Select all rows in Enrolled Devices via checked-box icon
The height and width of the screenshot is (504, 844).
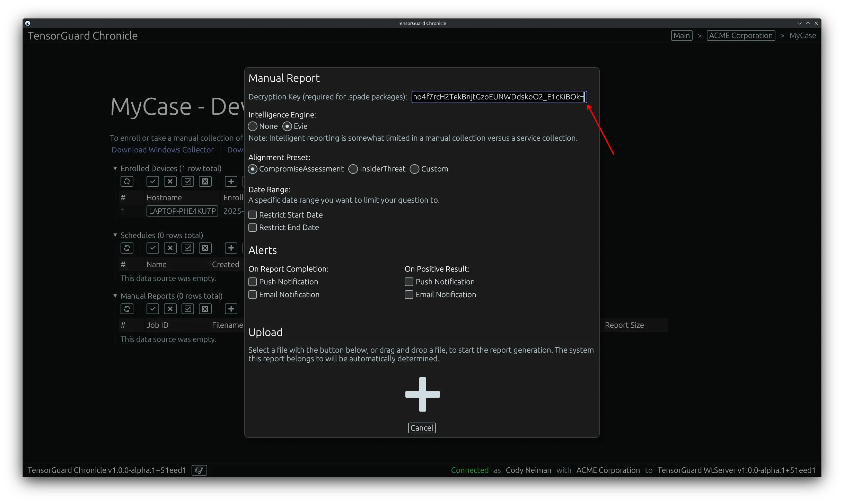point(188,181)
